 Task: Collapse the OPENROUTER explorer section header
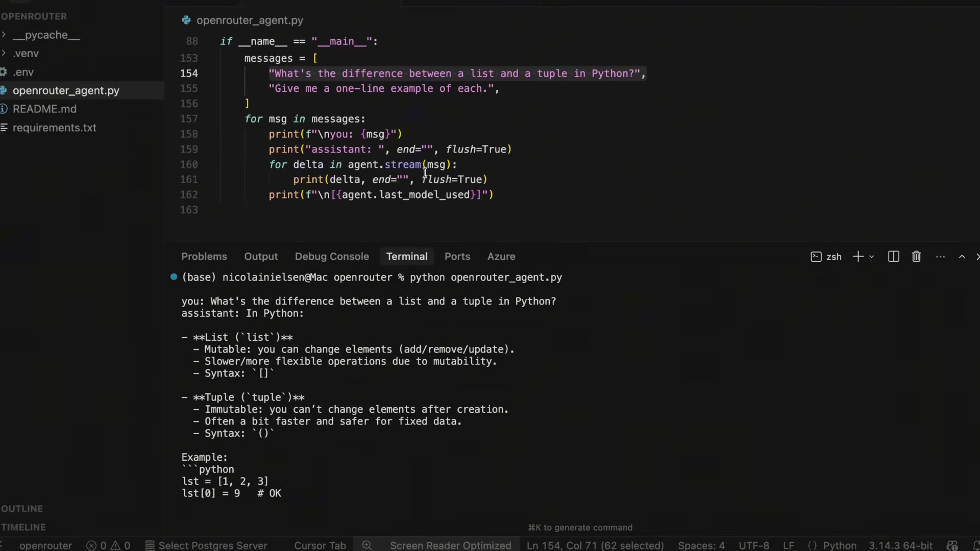(x=34, y=16)
